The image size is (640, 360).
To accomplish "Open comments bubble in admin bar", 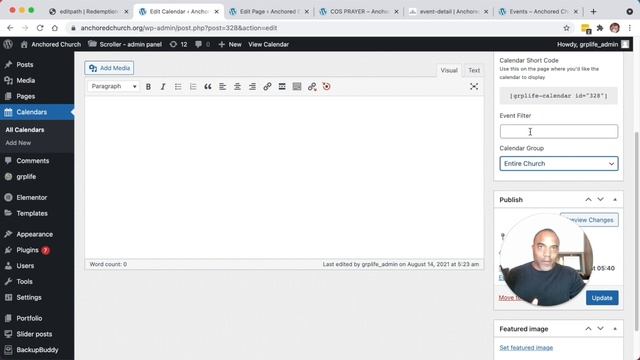I will 202,44.
